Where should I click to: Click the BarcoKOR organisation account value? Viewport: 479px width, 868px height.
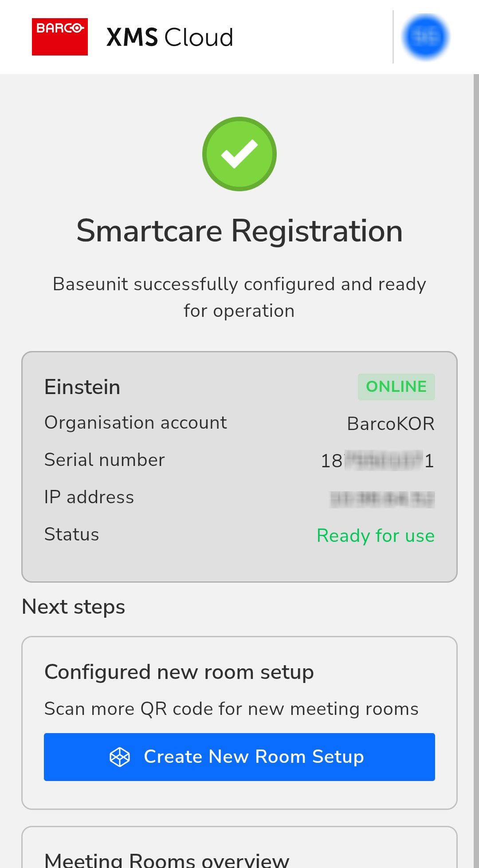click(x=390, y=424)
